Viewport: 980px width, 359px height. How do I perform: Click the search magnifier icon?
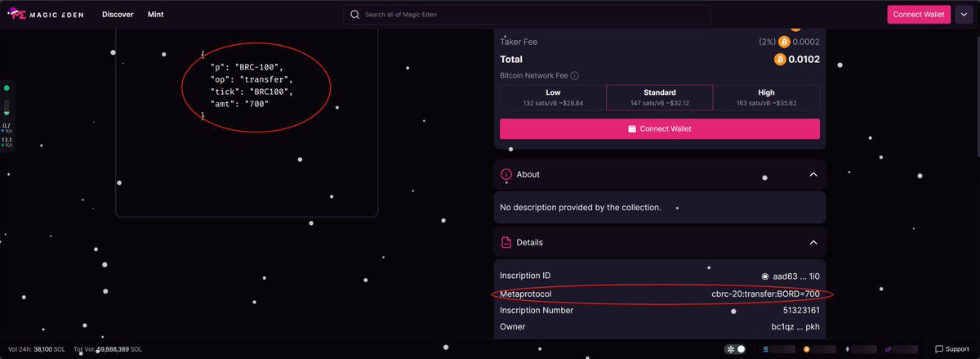pyautogui.click(x=354, y=15)
